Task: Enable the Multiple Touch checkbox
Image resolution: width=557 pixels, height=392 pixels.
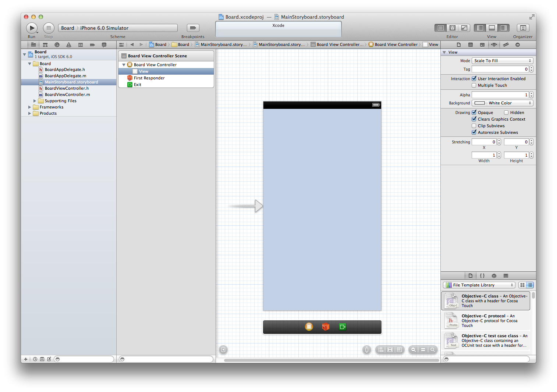Action: pyautogui.click(x=474, y=85)
